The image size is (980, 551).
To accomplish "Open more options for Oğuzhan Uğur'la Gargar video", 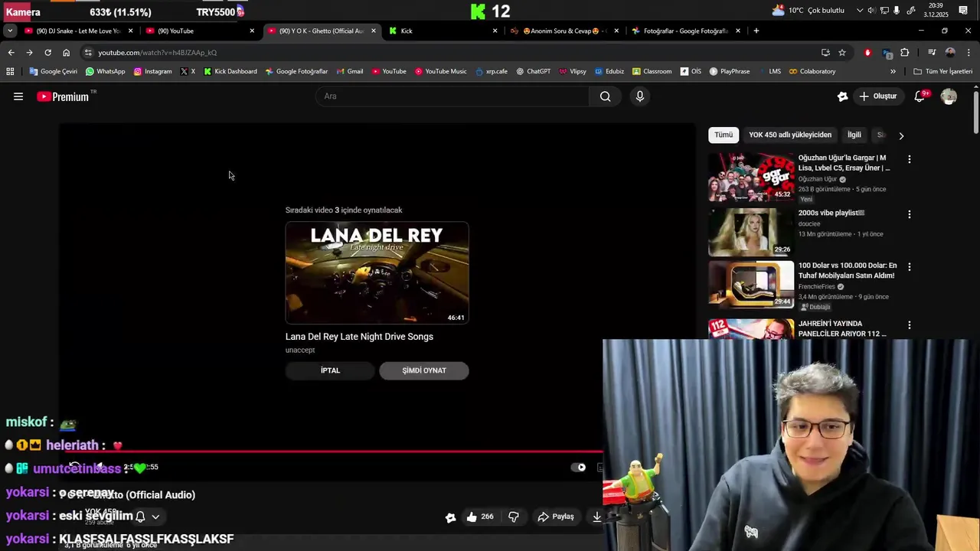I will [910, 159].
